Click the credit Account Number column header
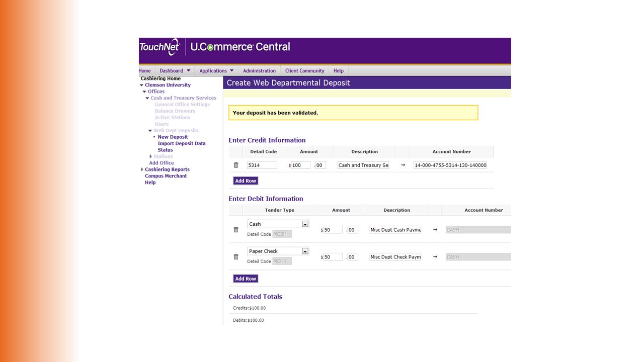 coord(451,152)
